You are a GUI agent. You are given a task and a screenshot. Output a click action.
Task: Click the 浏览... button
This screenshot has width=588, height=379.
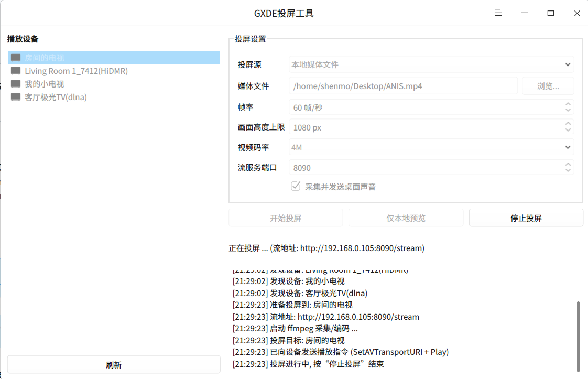[x=548, y=86]
